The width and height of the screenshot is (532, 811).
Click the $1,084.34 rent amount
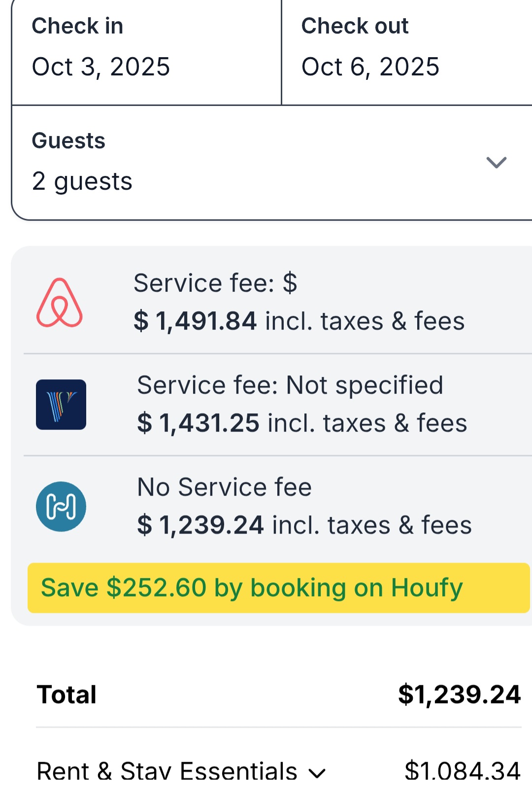[462, 772]
